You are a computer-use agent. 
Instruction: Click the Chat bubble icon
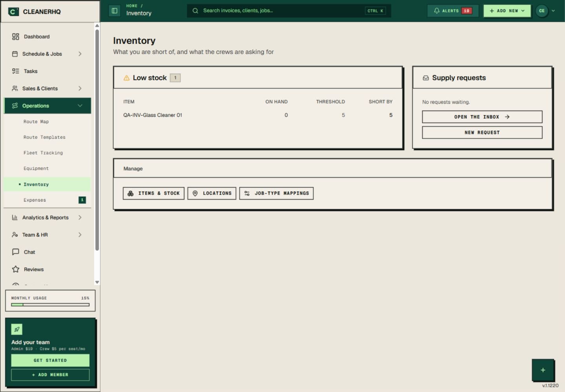[16, 252]
